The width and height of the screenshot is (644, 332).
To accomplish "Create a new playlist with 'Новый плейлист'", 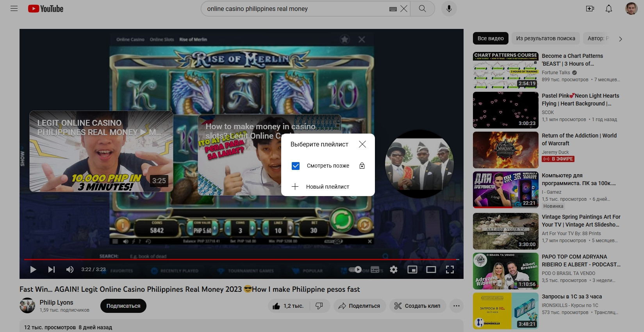I will pos(328,187).
